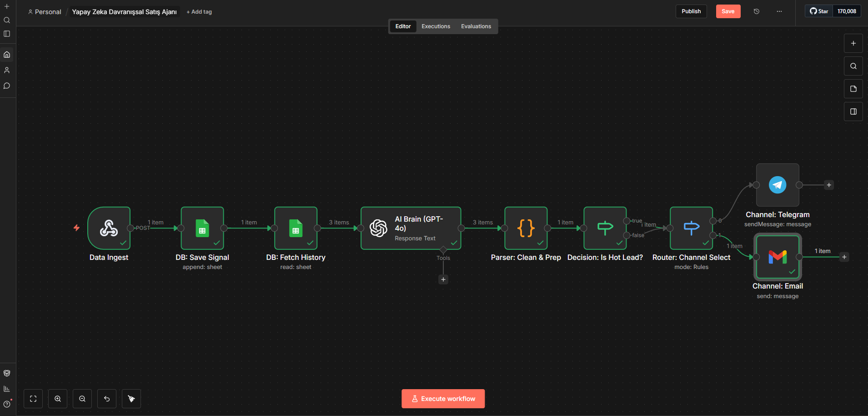
Task: Click the red trigger lightning bolt icon
Action: (76, 228)
